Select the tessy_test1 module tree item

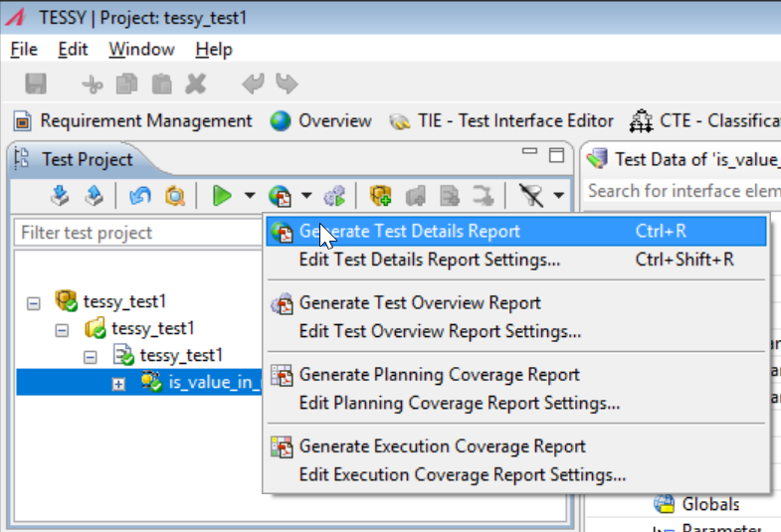coord(168,355)
